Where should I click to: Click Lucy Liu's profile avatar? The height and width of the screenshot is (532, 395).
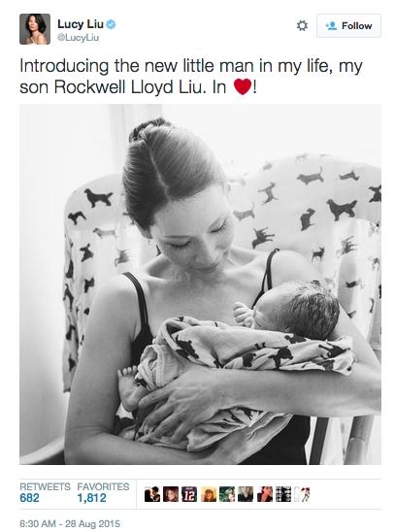click(x=35, y=29)
